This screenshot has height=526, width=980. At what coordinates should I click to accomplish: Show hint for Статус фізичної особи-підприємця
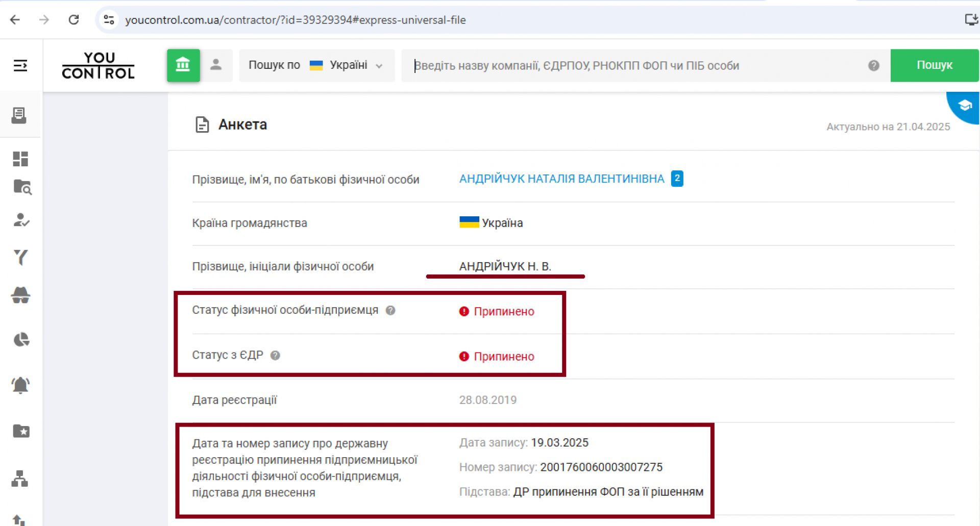point(390,311)
